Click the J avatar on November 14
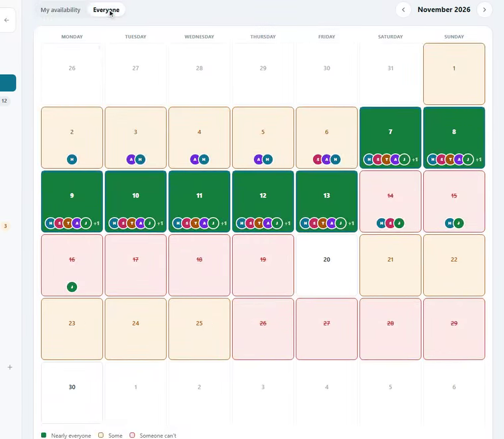 tap(399, 223)
